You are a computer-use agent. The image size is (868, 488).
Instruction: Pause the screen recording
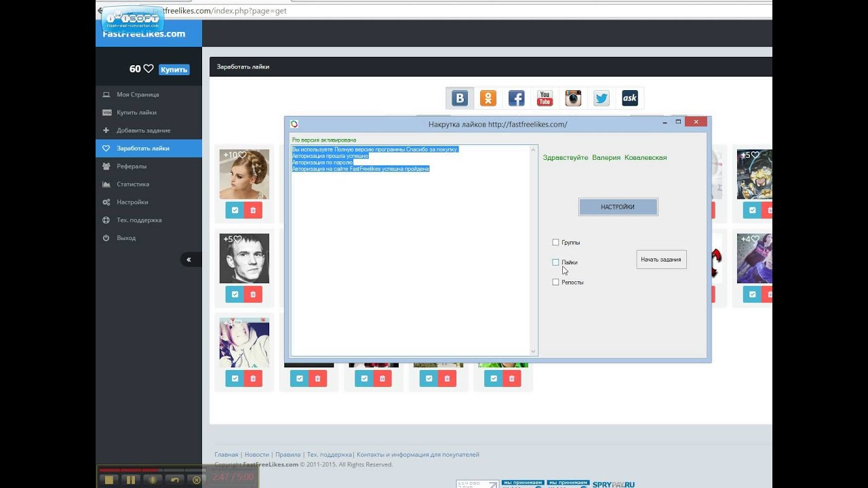tap(131, 480)
